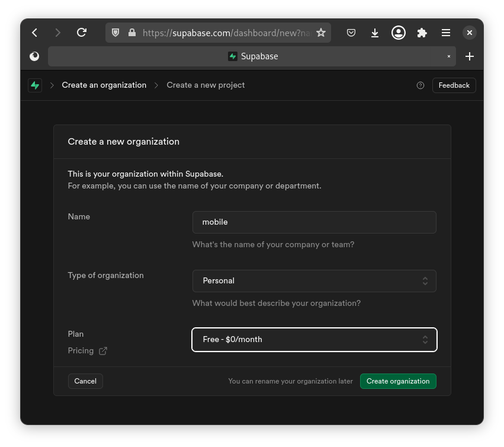Viewport: 504px width, 447px height.
Task: Click the "Create a new organization" heading
Action: (x=123, y=142)
